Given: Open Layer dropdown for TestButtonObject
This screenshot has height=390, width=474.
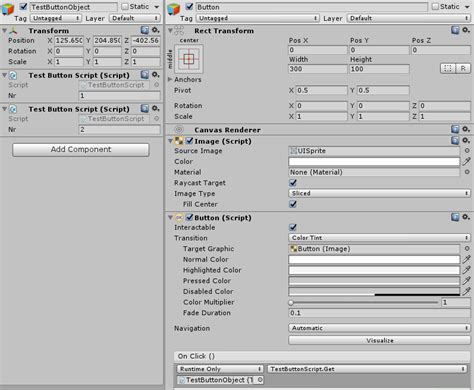Looking at the screenshot, I should tap(135, 18).
